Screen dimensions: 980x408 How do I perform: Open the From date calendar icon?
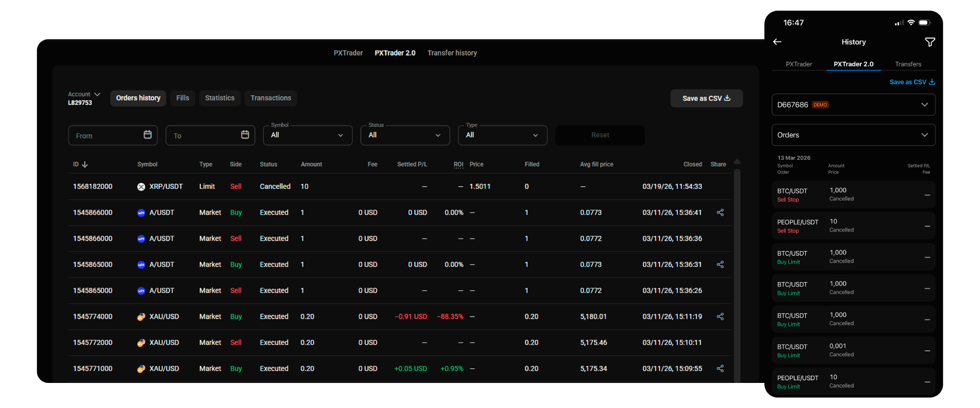tap(148, 135)
